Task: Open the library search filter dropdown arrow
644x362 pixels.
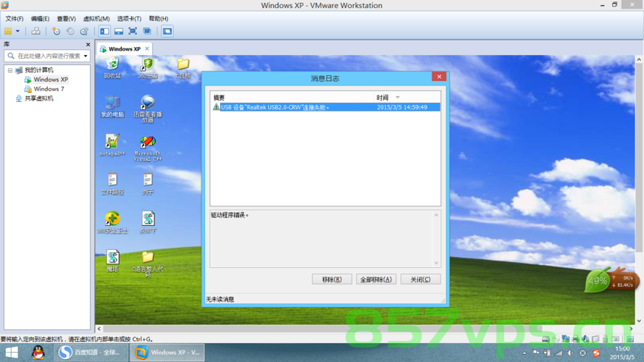Action: (85, 56)
